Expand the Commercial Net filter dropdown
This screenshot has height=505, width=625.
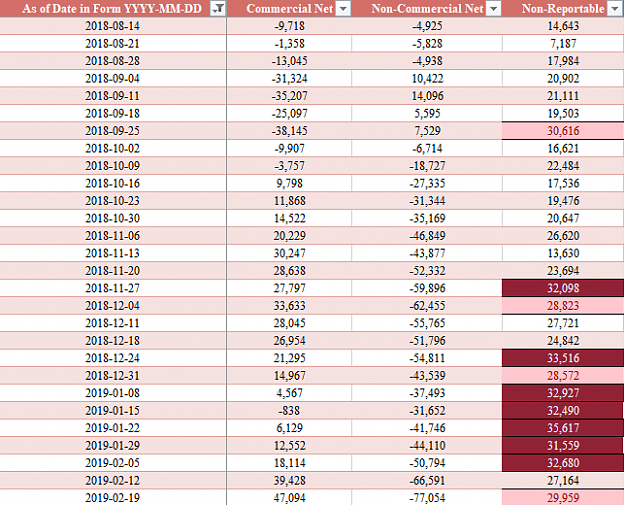pyautogui.click(x=343, y=8)
